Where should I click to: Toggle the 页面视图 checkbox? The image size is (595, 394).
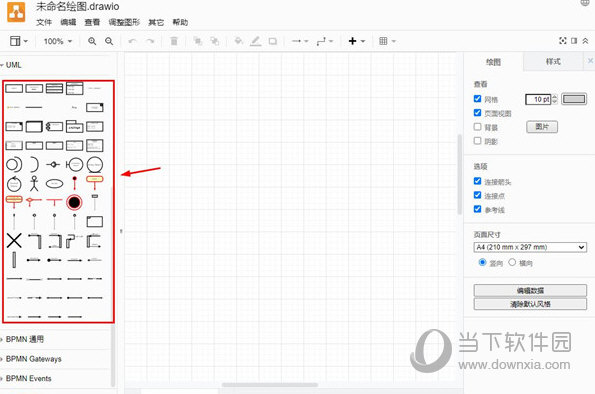(477, 112)
